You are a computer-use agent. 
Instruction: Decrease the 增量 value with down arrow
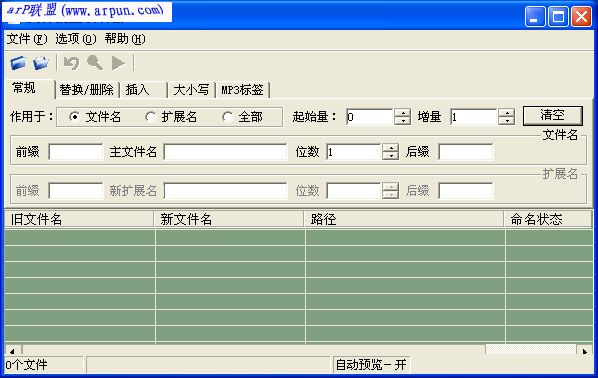pos(506,121)
